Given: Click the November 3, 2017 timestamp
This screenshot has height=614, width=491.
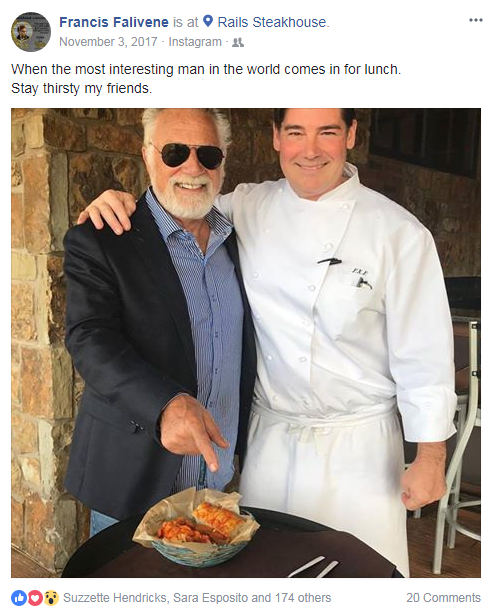Looking at the screenshot, I should 108,42.
